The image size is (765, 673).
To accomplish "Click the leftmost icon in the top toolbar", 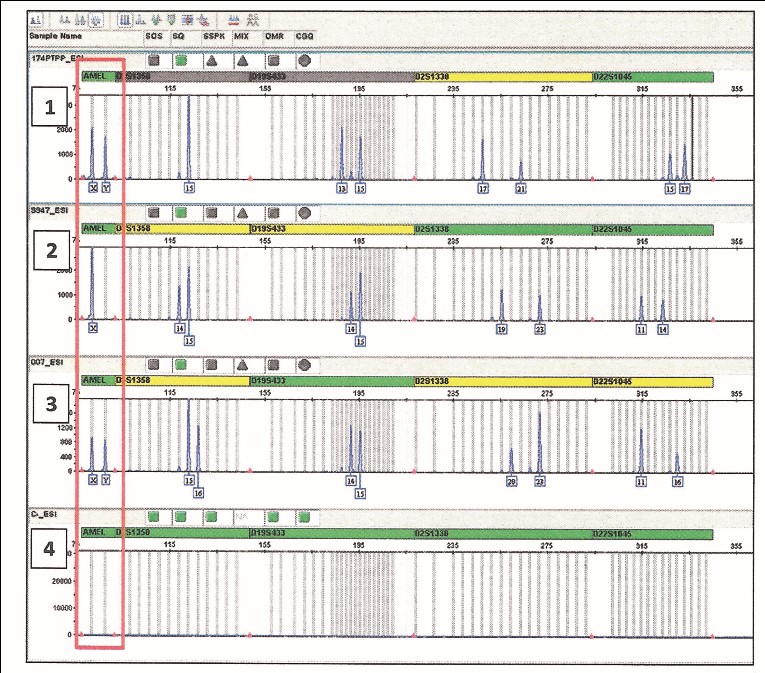I will tap(35, 19).
